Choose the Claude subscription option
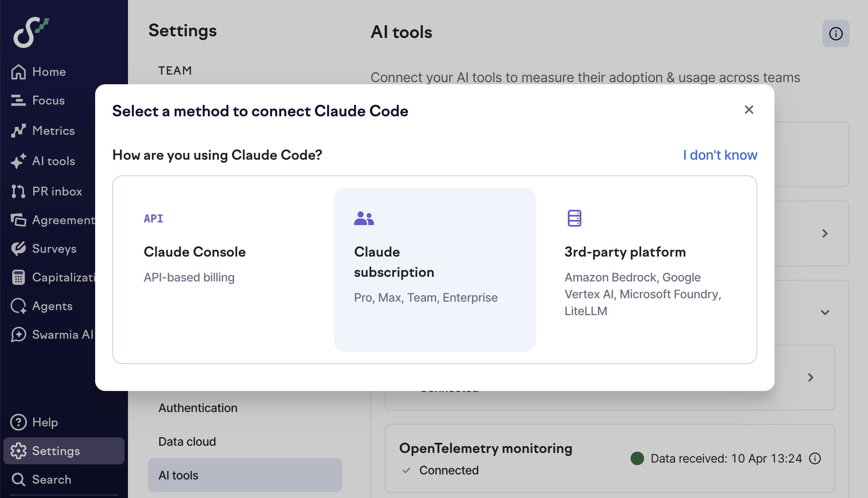The image size is (868, 498). (434, 270)
